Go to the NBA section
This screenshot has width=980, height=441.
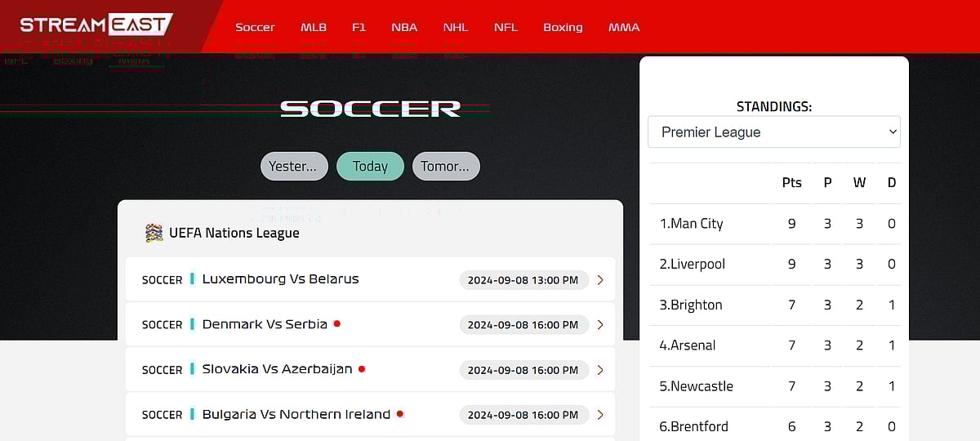404,27
